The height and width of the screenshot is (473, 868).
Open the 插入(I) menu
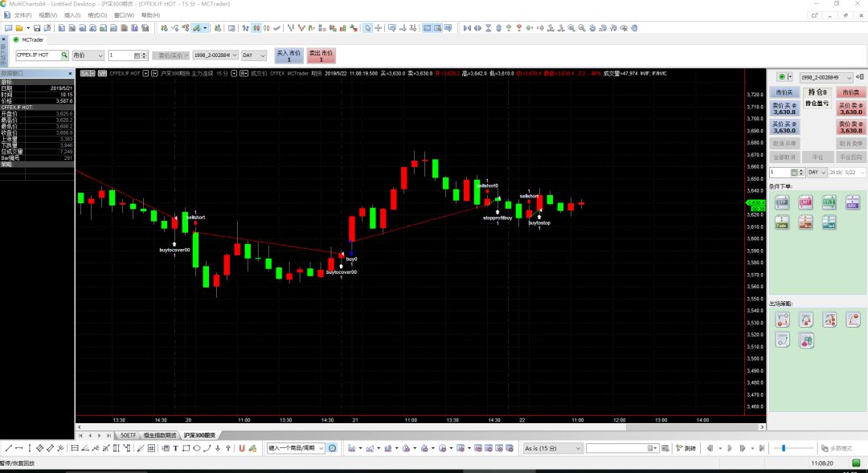(x=72, y=15)
